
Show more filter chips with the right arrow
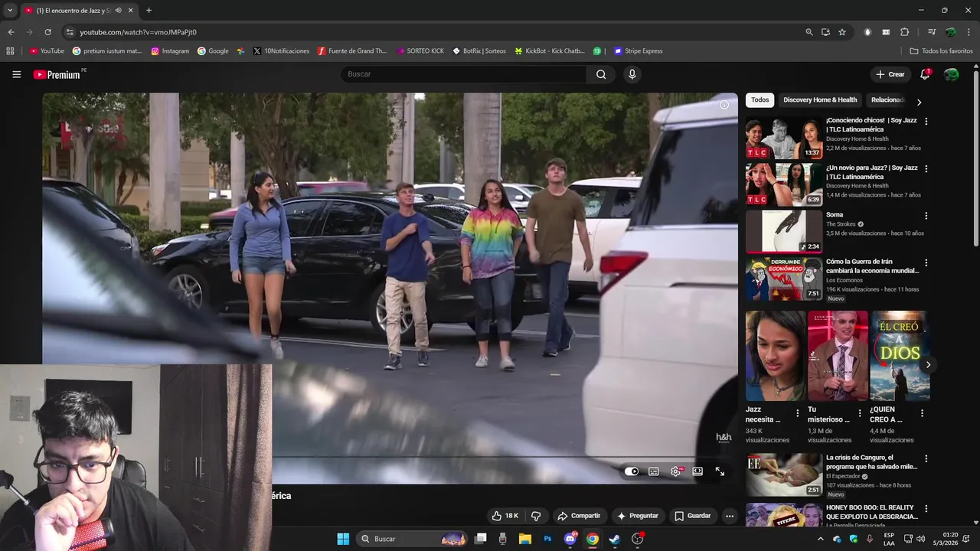[919, 102]
